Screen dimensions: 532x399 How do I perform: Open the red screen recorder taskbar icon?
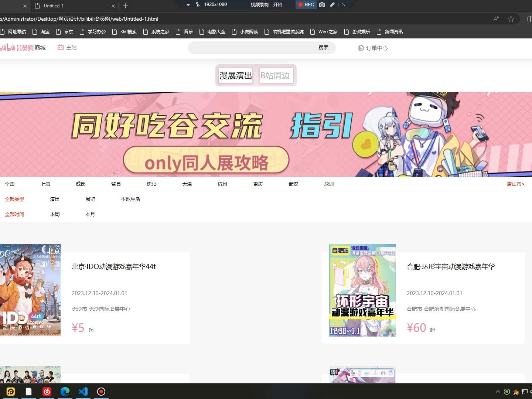[x=101, y=392]
